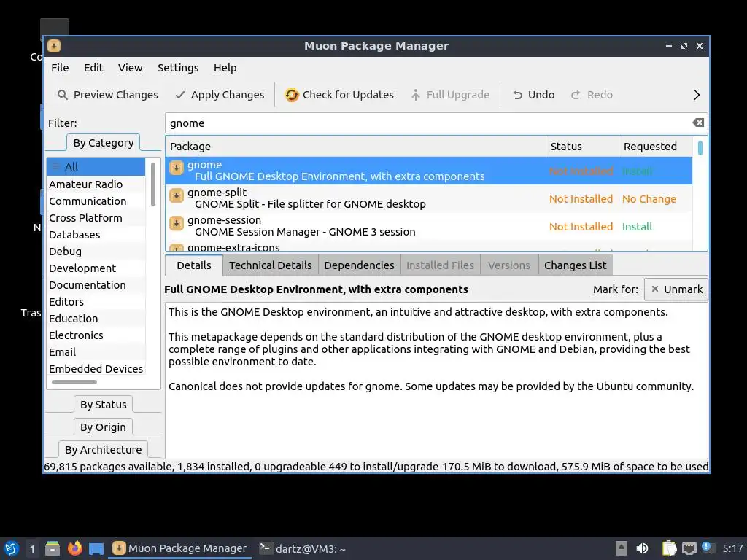Viewport: 747px width, 560px height.
Task: Expand the By Architecture filter section
Action: click(104, 449)
